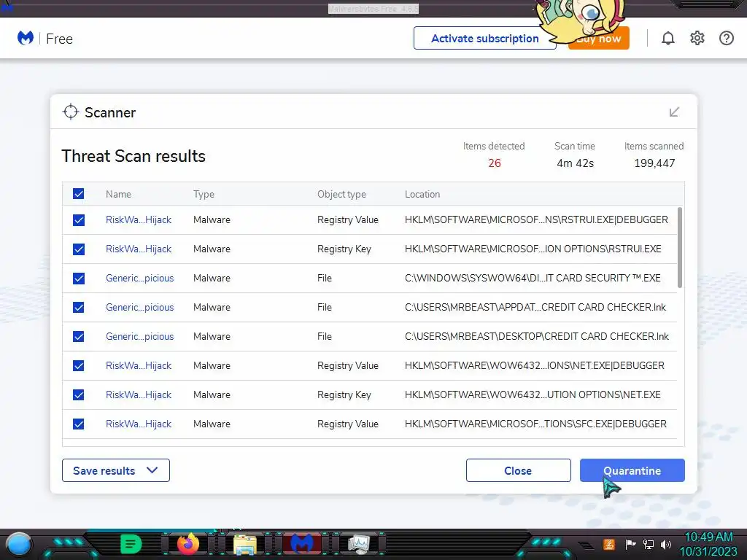Screen dimensions: 747x560
Task: Open the Action Center flag icon
Action: pos(630,544)
